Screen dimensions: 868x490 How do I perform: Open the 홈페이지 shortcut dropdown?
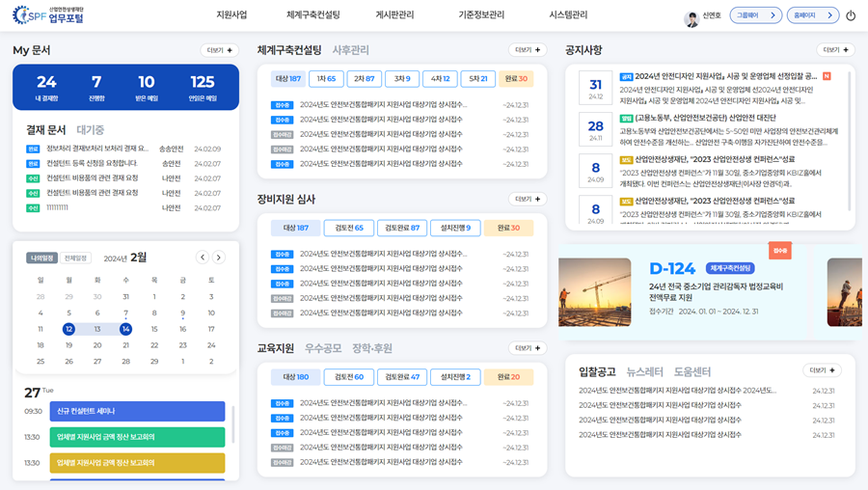(x=812, y=15)
